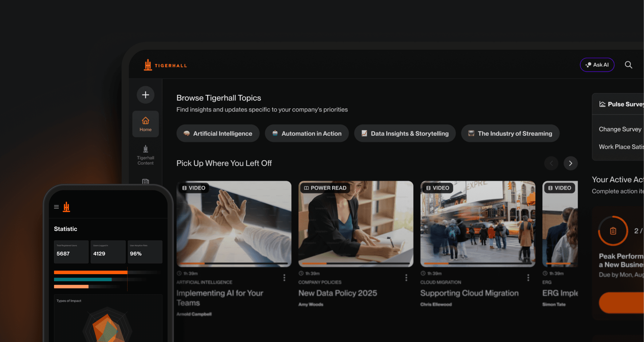Open Tigerhall Content in sidebar
Image resolution: width=644 pixels, height=342 pixels.
(x=145, y=155)
